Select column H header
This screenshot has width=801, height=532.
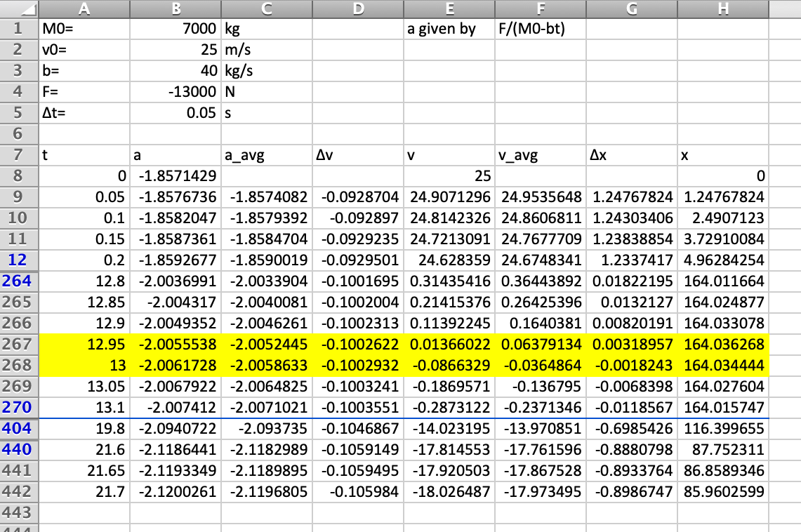click(722, 9)
